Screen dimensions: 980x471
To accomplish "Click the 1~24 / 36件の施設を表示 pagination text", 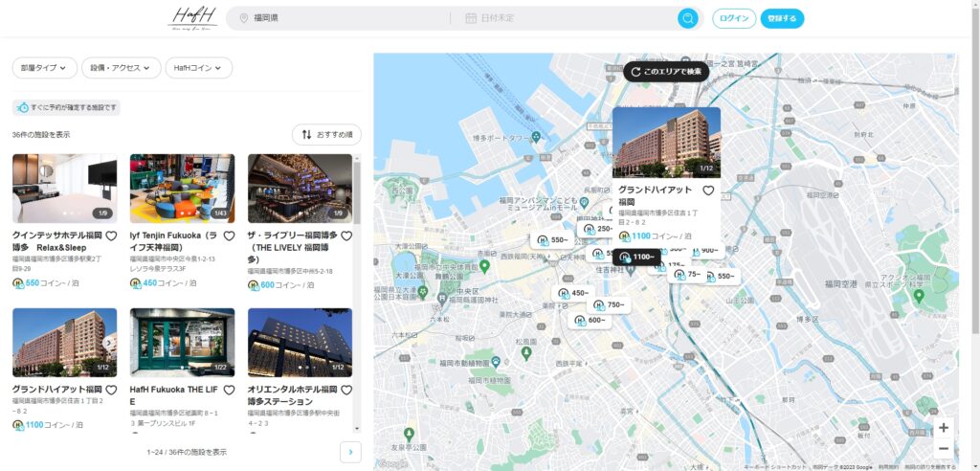I will coord(187,452).
